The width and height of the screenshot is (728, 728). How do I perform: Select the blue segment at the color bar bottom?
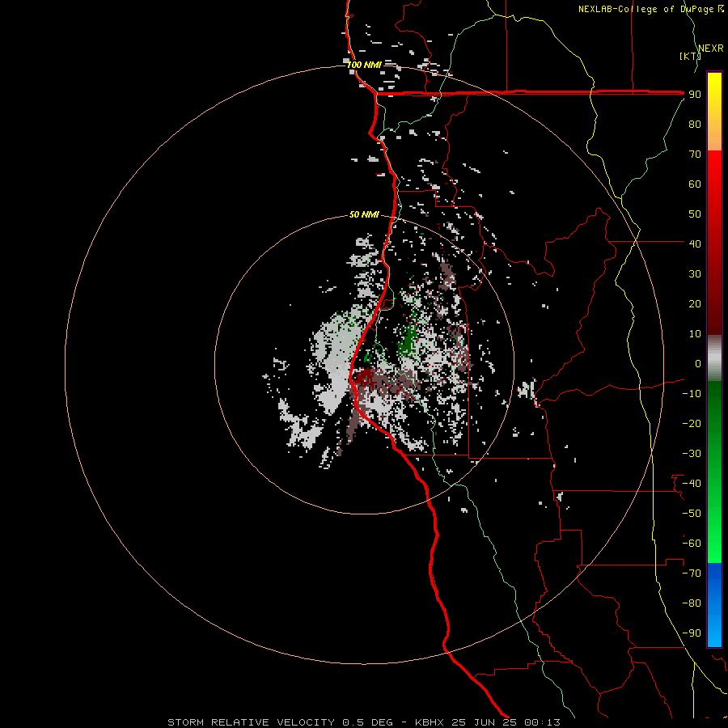pyautogui.click(x=714, y=605)
